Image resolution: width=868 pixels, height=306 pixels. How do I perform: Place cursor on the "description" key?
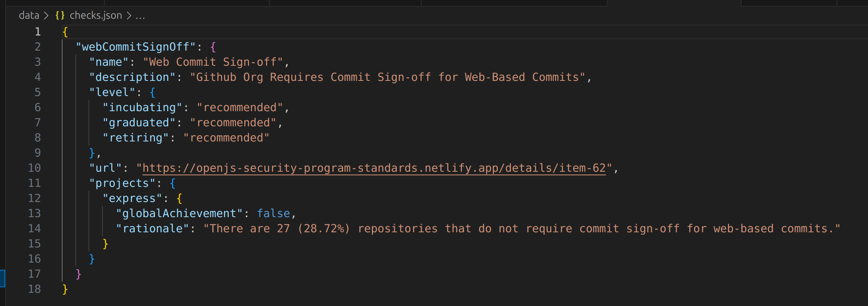(x=132, y=77)
